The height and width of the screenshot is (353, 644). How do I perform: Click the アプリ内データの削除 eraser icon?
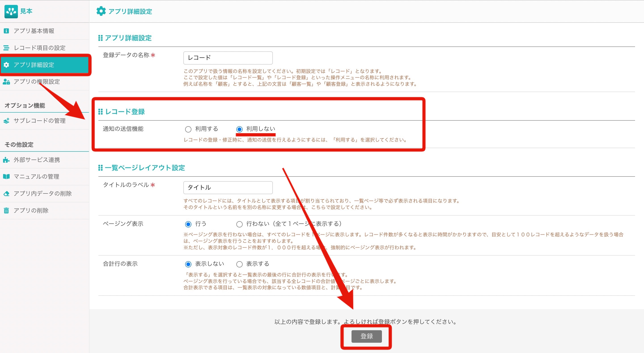pos(6,194)
